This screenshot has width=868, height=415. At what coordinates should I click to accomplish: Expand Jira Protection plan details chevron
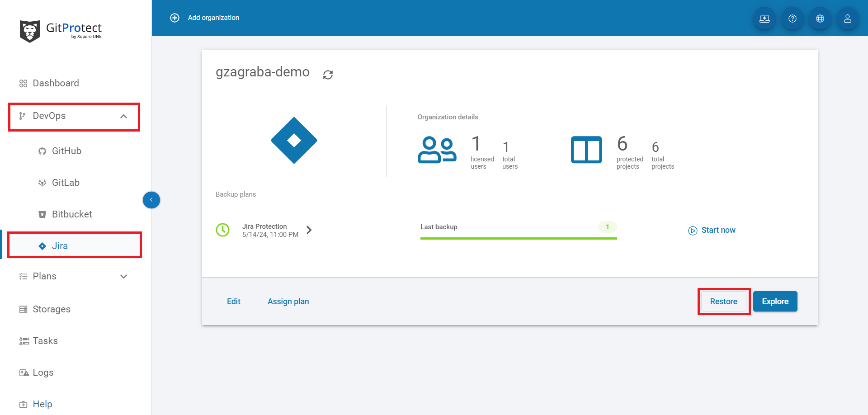pos(309,230)
